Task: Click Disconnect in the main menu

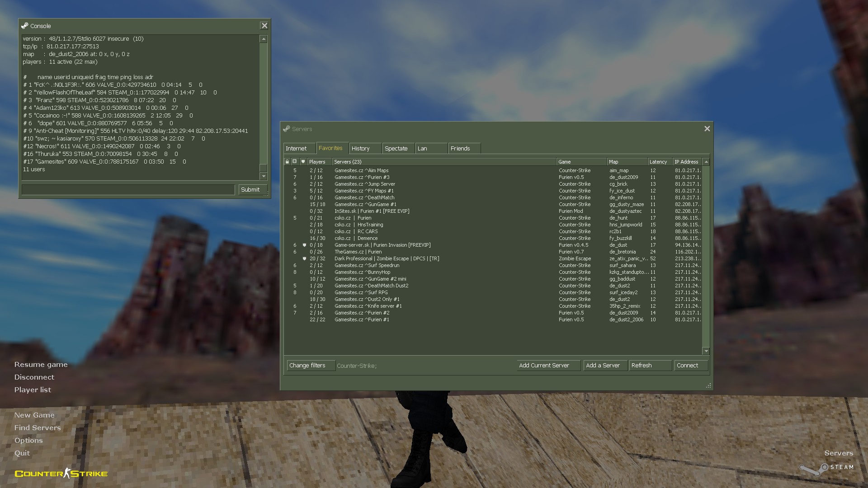Action: pyautogui.click(x=34, y=377)
